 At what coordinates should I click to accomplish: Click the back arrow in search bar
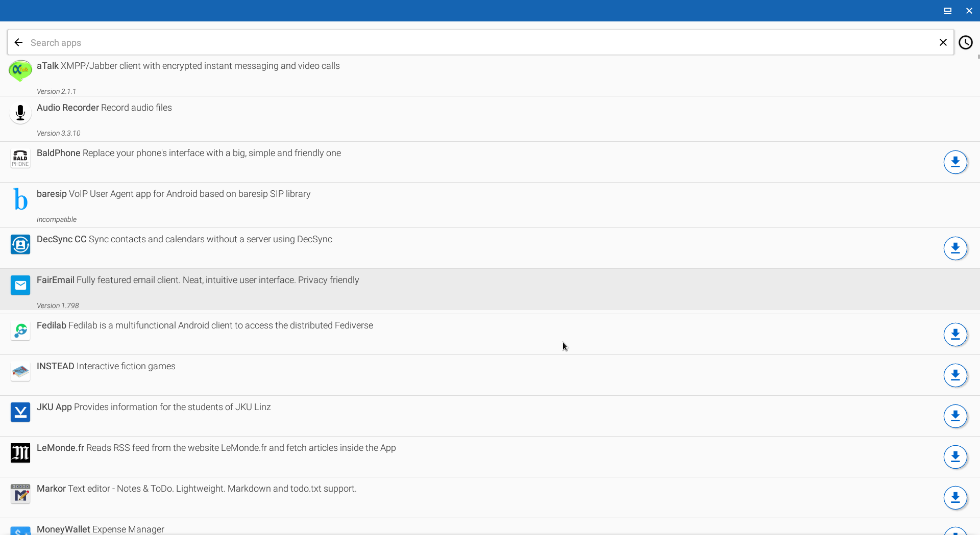[x=19, y=42]
